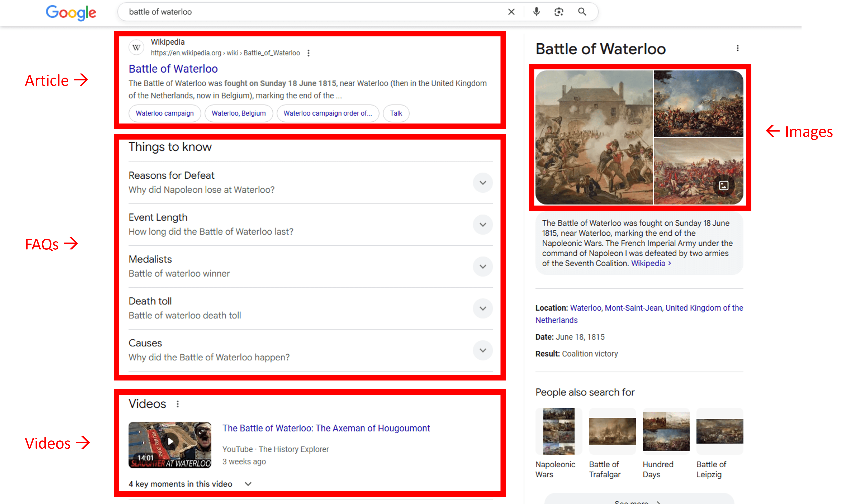This screenshot has height=504, width=849.
Task: Open the Battle of Waterloo Wikipedia result title
Action: click(173, 69)
